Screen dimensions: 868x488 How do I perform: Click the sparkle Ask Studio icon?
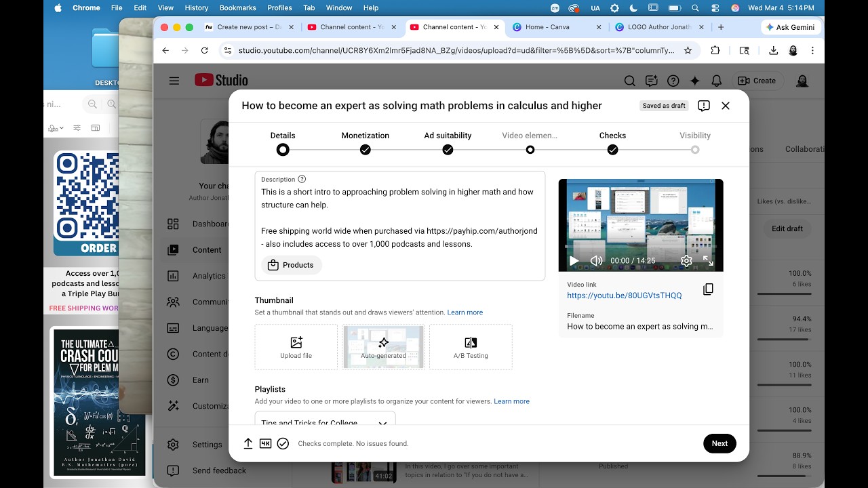(x=694, y=81)
